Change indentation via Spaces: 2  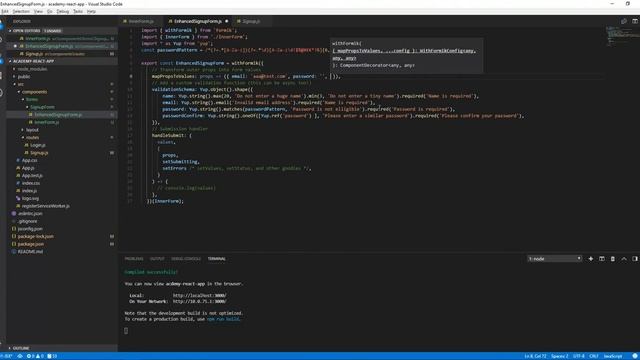pyautogui.click(x=560, y=356)
